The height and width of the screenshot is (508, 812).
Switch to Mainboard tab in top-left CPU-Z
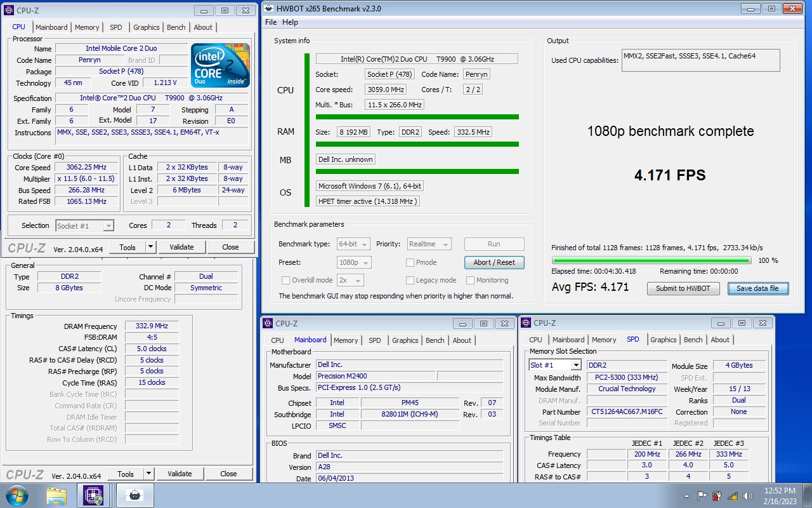click(x=51, y=27)
